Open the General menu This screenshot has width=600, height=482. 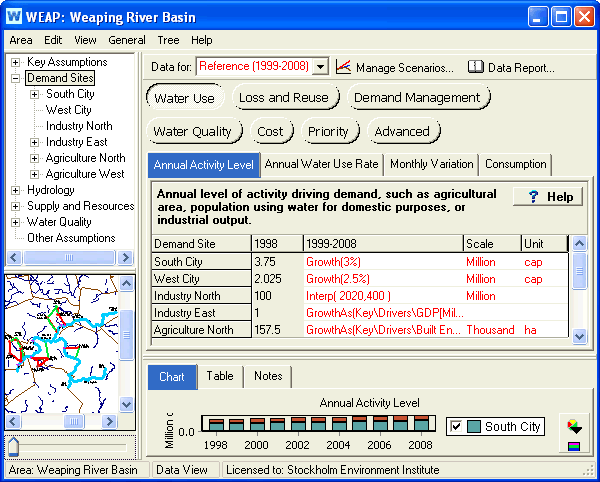(x=127, y=40)
